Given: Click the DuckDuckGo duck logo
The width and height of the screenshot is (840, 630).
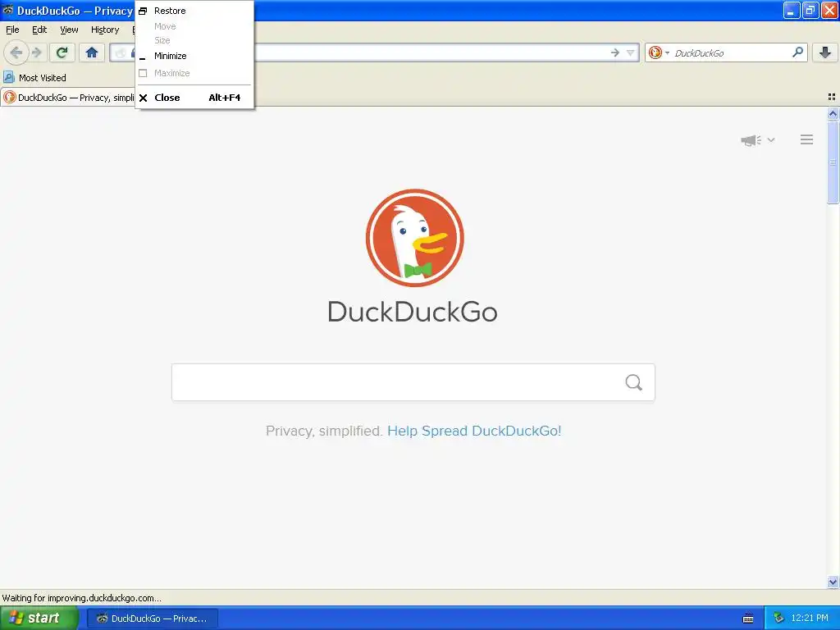Looking at the screenshot, I should pos(414,238).
